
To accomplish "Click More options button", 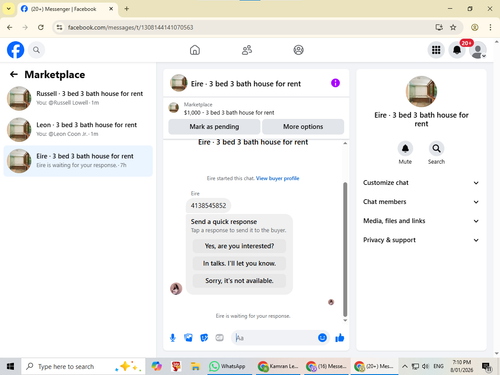I will coord(303,127).
